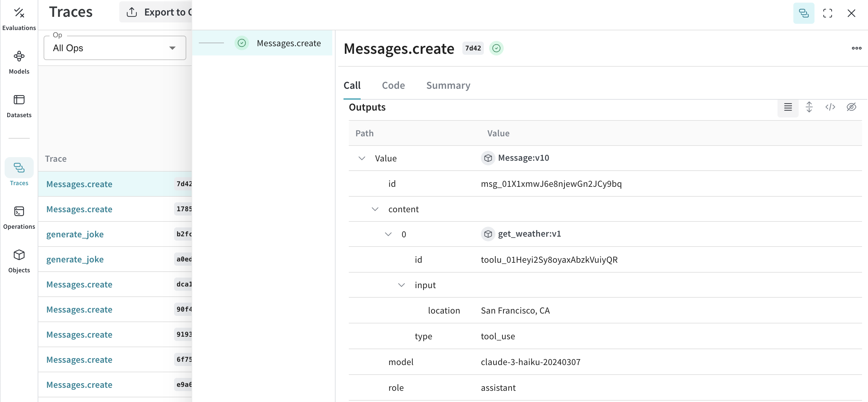Switch to the Code tab

pyautogui.click(x=393, y=85)
